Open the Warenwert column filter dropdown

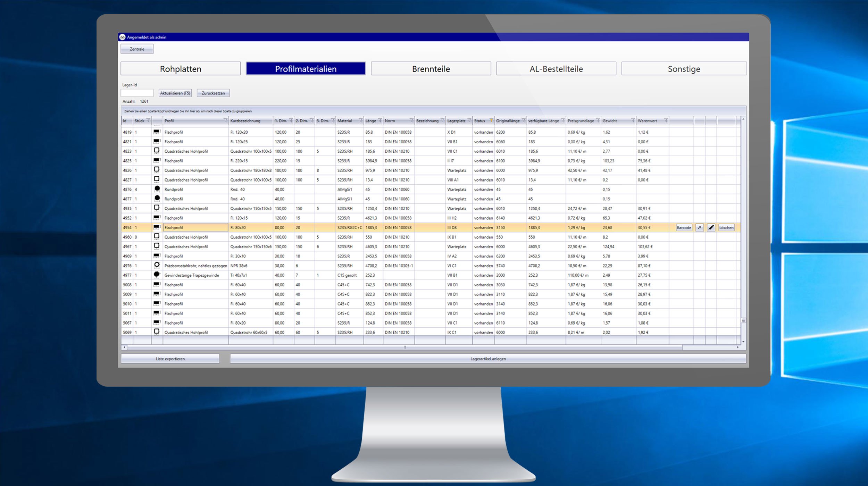point(666,121)
